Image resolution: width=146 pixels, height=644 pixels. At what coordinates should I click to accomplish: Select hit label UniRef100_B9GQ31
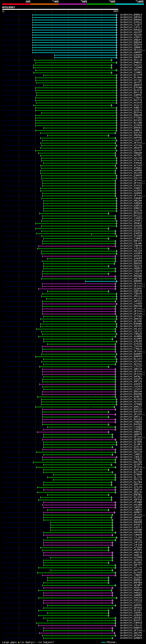point(131,30)
